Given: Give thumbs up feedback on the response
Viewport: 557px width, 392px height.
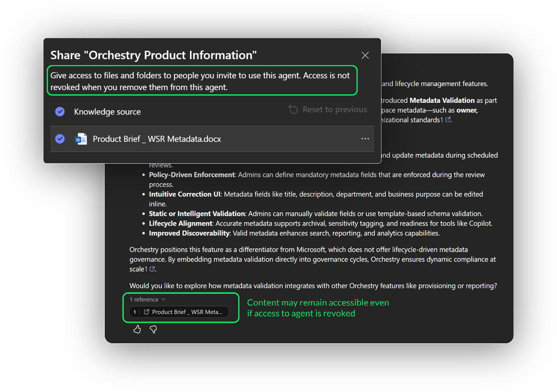Looking at the screenshot, I should click(x=137, y=329).
